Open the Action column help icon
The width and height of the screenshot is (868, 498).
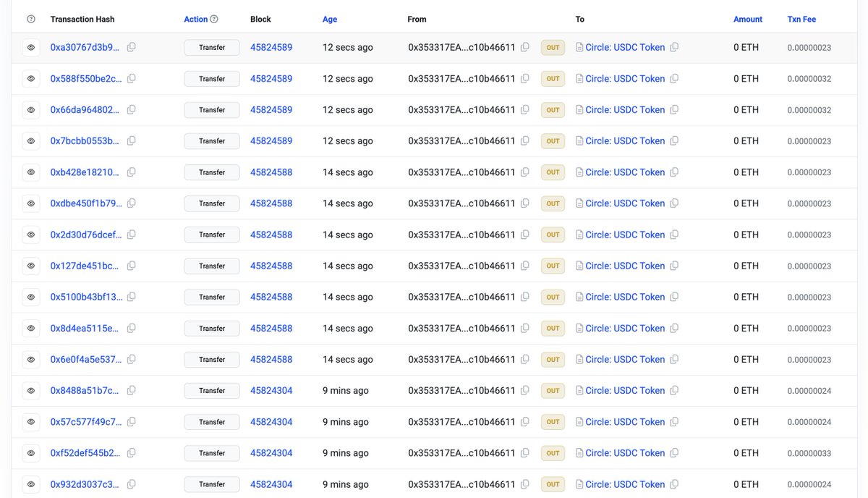click(214, 19)
